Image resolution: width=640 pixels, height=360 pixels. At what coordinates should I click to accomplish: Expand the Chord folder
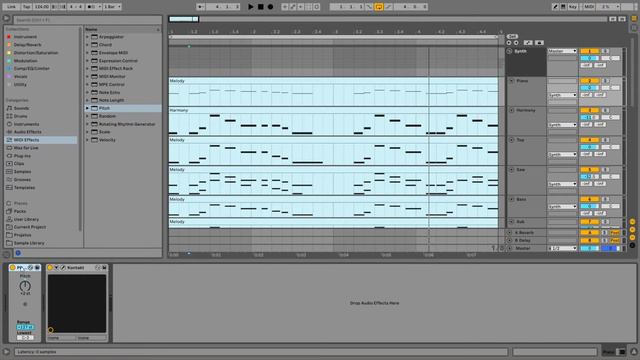(87, 44)
